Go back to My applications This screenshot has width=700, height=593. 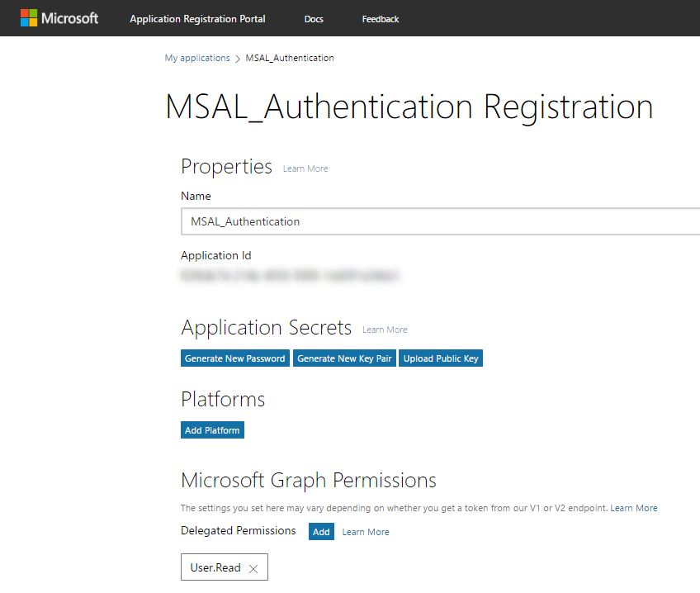click(196, 58)
